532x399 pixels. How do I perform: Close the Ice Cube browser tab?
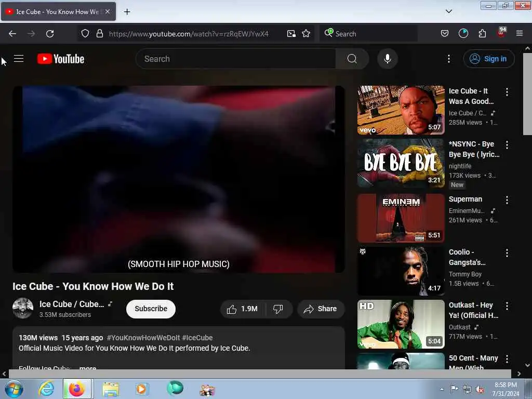(x=107, y=11)
